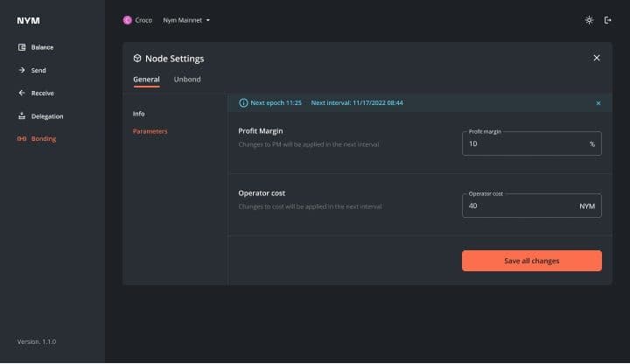The width and height of the screenshot is (630, 364).
Task: Close the Node Settings dialog
Action: [597, 58]
